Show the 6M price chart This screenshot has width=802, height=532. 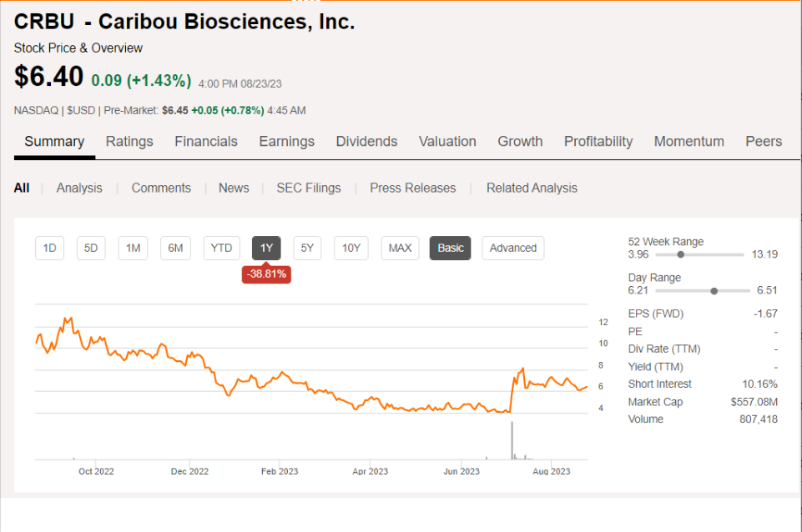click(x=175, y=248)
